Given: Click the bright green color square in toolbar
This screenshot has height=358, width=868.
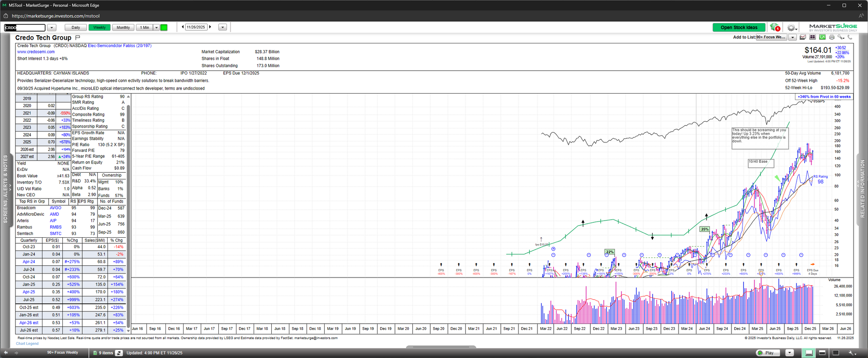Looking at the screenshot, I should click(164, 28).
